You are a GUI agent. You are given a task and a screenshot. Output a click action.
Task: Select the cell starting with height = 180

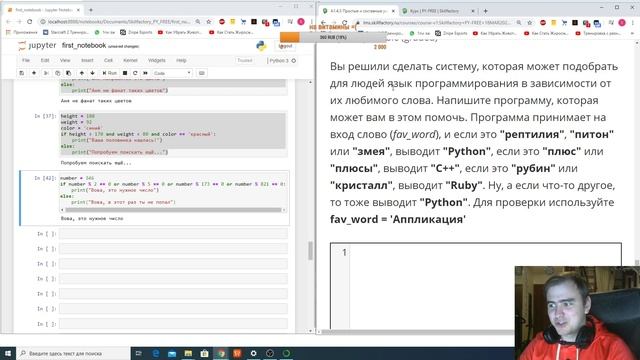[173, 134]
